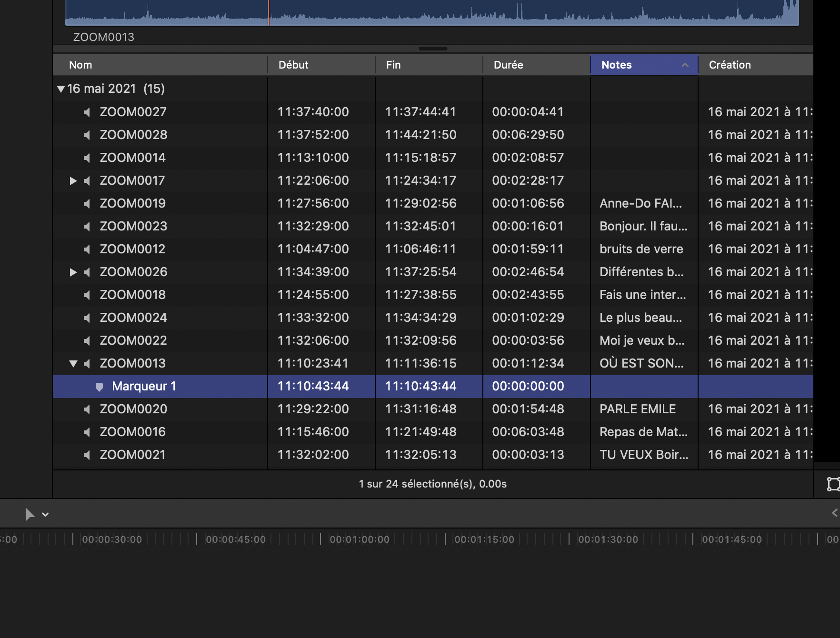840x638 pixels.
Task: Reverse sort on the Notes column header
Action: (x=644, y=65)
